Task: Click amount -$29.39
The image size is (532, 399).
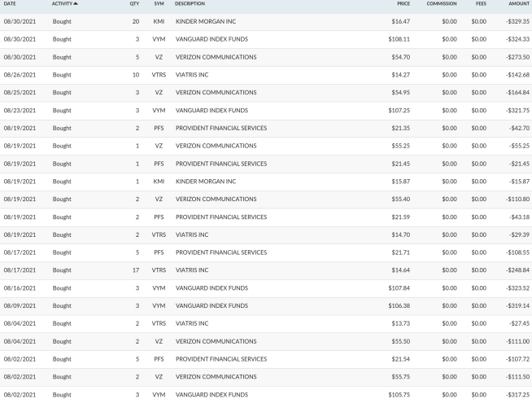Action: pyautogui.click(x=519, y=235)
